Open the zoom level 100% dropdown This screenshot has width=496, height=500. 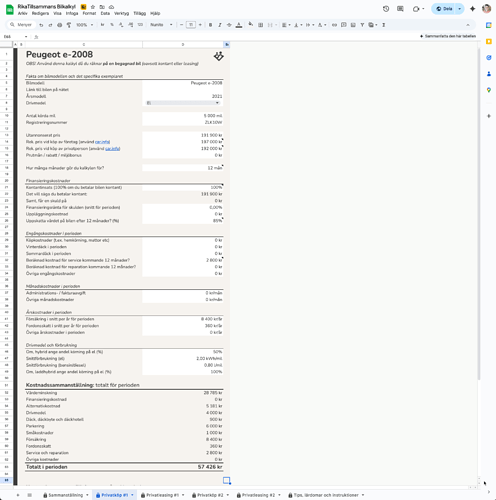(85, 25)
